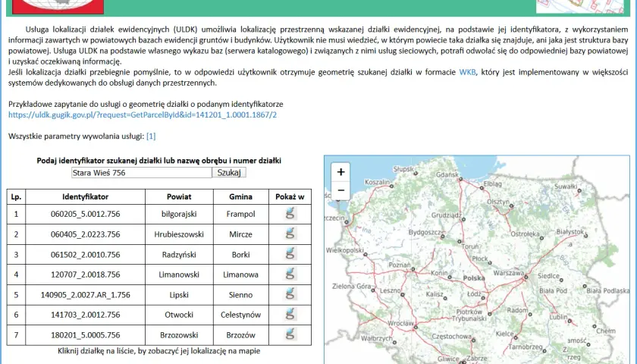Click Lublin on the map

coord(558,317)
